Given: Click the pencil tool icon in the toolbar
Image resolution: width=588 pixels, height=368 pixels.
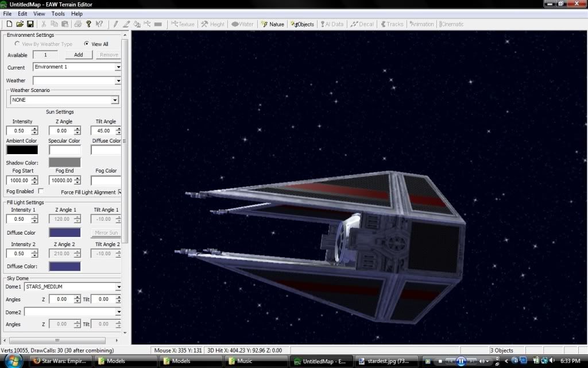Looking at the screenshot, I should pos(116,24).
